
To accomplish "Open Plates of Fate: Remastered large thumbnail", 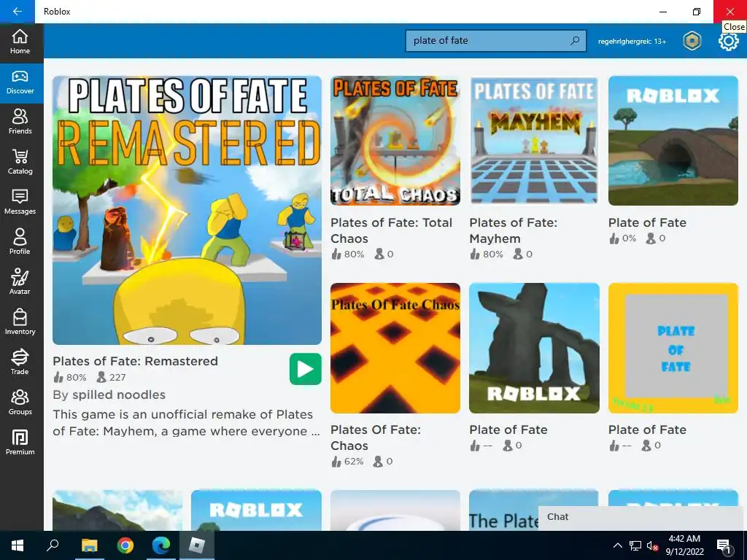I will [187, 210].
